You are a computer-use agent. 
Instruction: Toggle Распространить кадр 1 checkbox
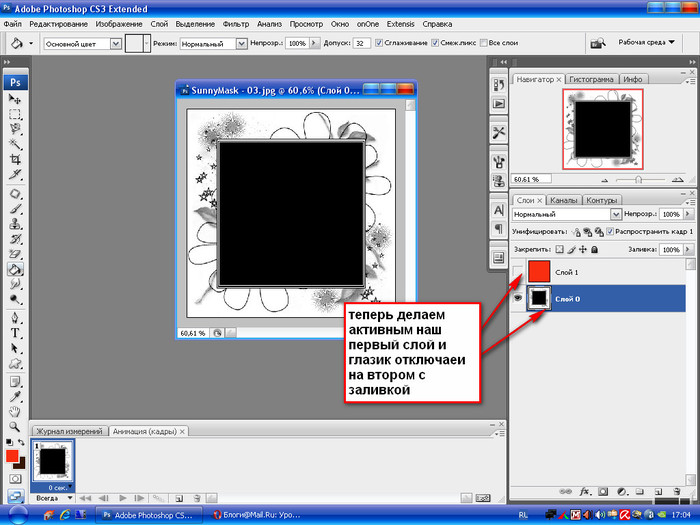click(x=610, y=231)
